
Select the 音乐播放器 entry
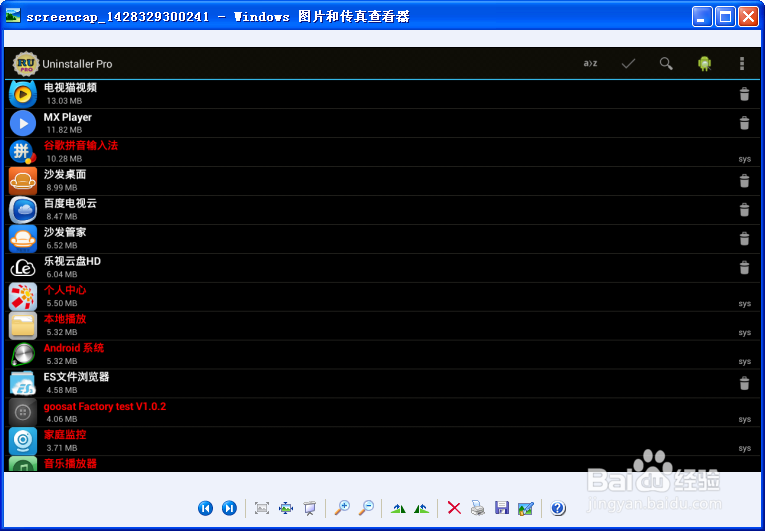[x=382, y=464]
